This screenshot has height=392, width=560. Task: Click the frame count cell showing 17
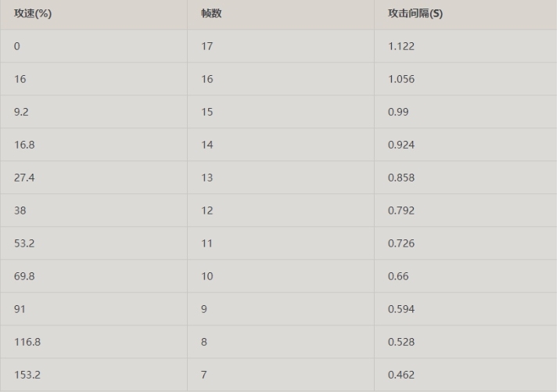coord(207,46)
